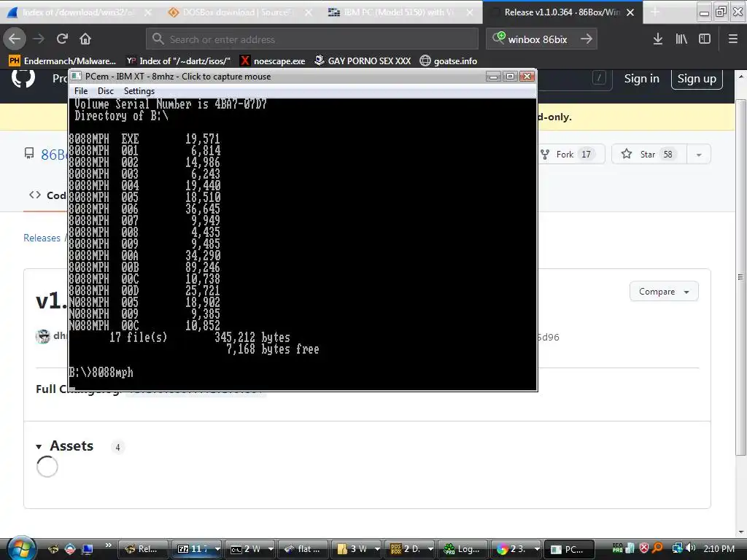Switch to the PC... PCem taskbar button
The height and width of the screenshot is (560, 747).
[x=570, y=549]
